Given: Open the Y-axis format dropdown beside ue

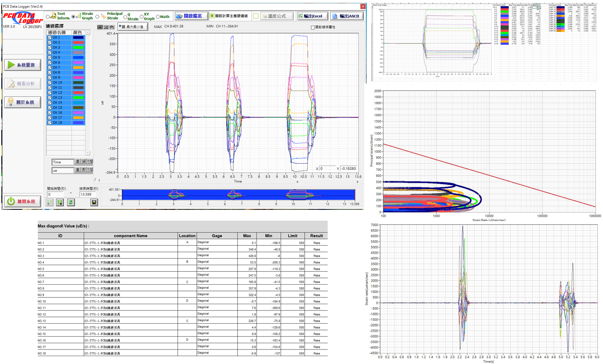Looking at the screenshot, I should pyautogui.click(x=90, y=170).
